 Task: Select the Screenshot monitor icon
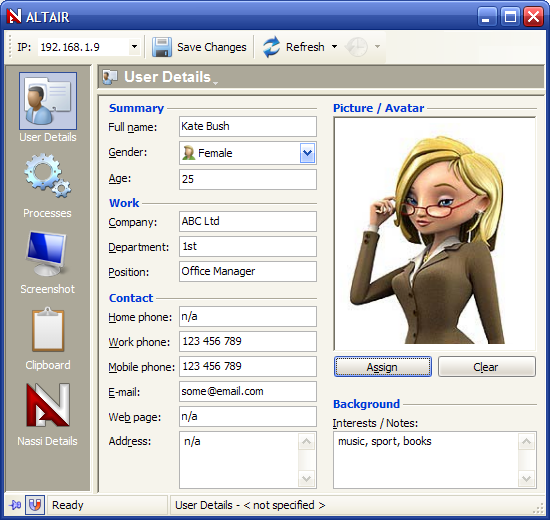(46, 253)
